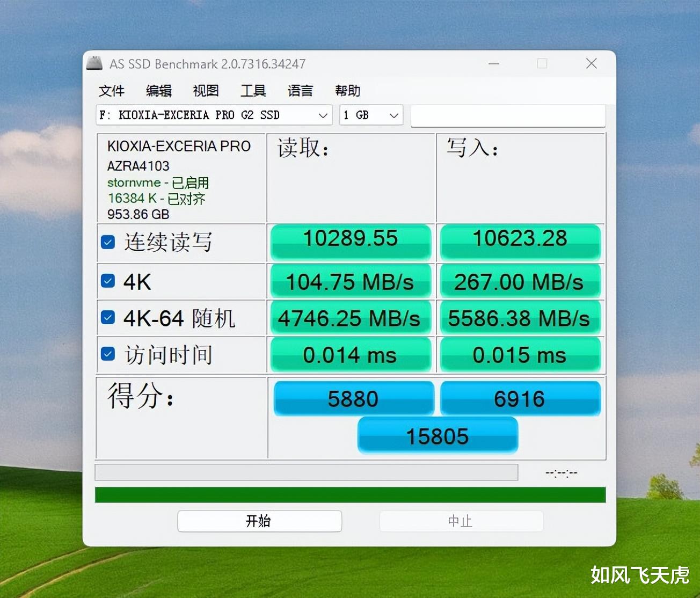Click the AS SSD Benchmark app icon

click(x=94, y=63)
